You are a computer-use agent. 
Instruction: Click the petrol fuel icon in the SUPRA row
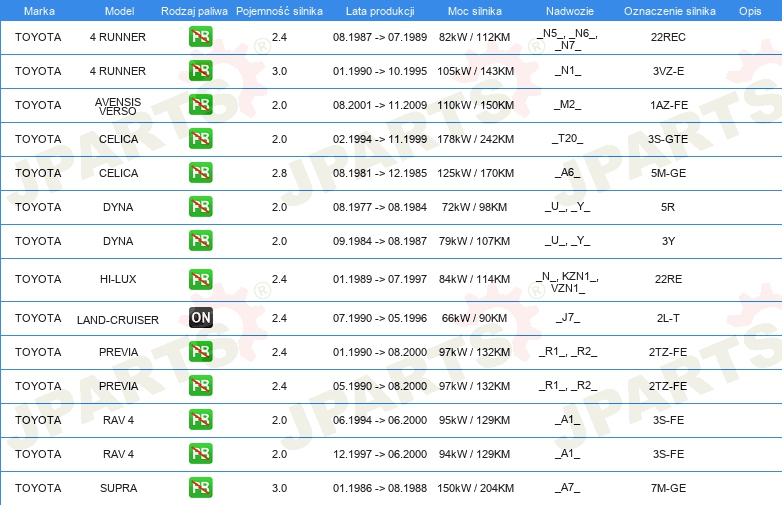click(x=200, y=487)
